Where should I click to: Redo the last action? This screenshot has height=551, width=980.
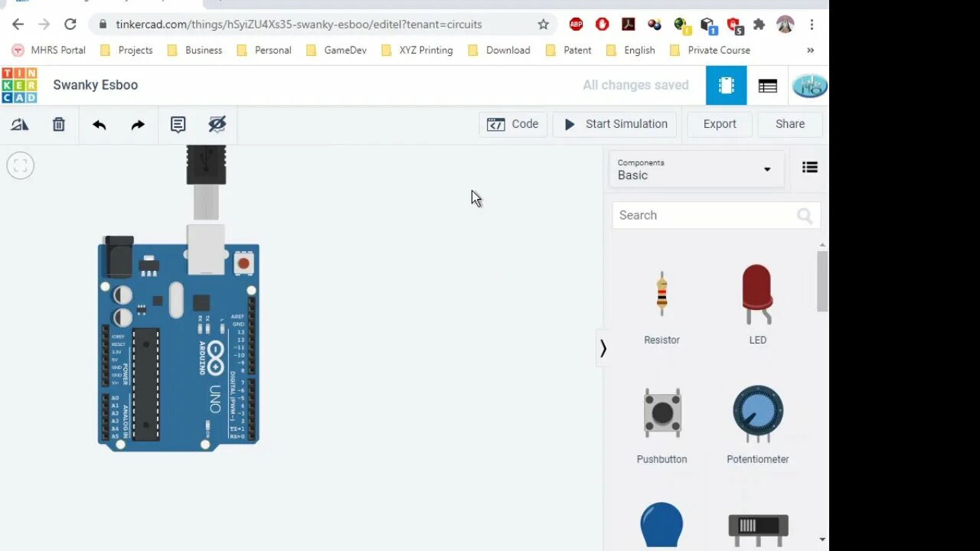138,124
